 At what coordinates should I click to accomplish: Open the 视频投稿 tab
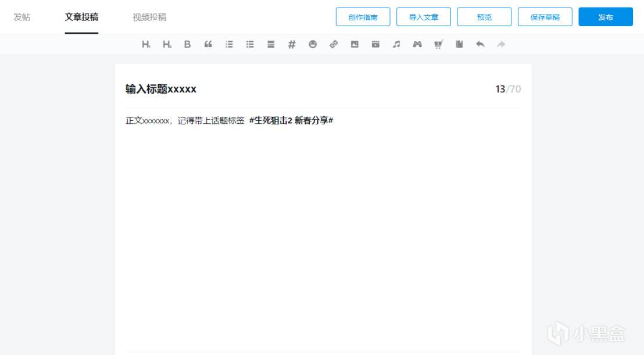coord(149,17)
